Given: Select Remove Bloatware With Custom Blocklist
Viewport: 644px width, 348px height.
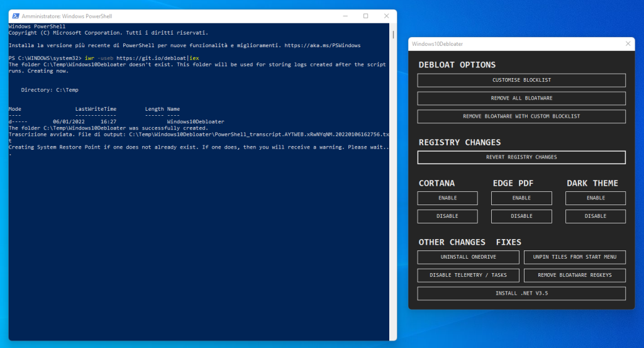Looking at the screenshot, I should [521, 116].
